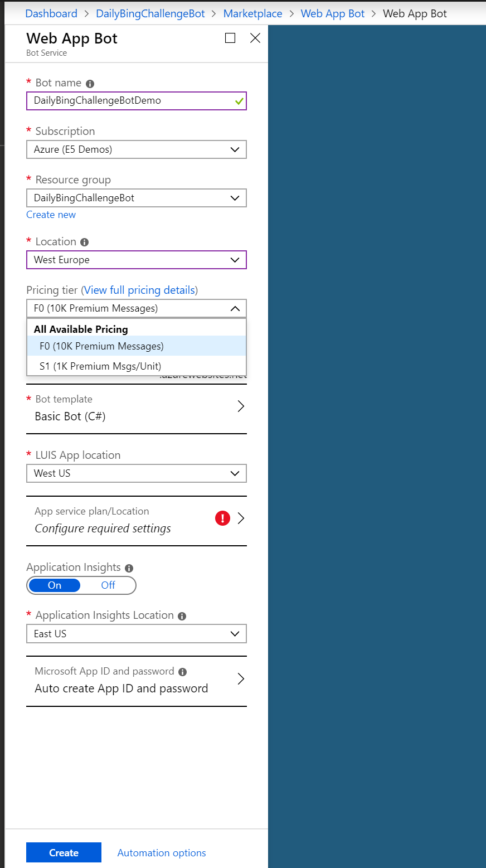Click the Bot name input field
Image resolution: width=486 pixels, height=868 pixels.
click(131, 101)
